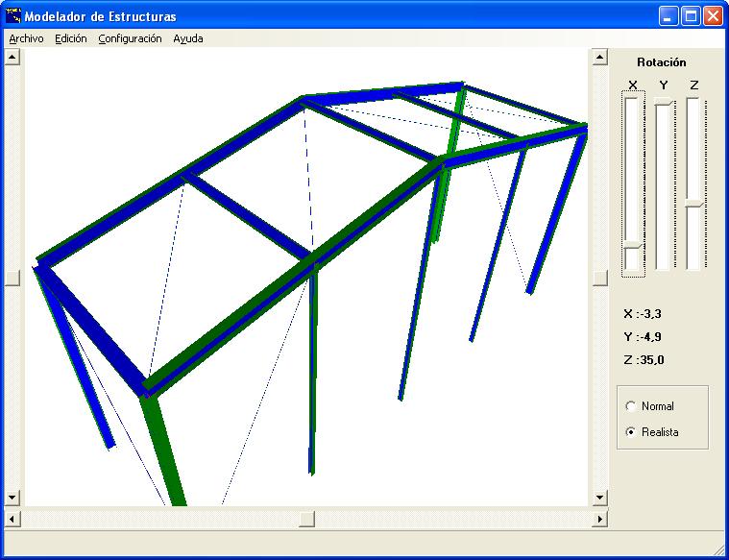Click the right vertical scrollbar down arrow
The image size is (729, 560).
tap(599, 498)
